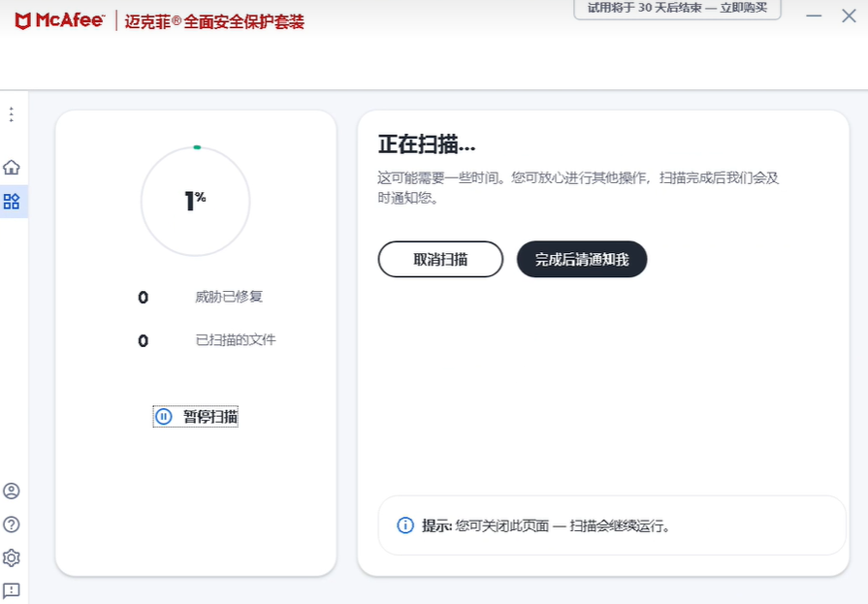Expand the sidebar with the three-dots icon
The width and height of the screenshot is (868, 604).
pyautogui.click(x=11, y=114)
